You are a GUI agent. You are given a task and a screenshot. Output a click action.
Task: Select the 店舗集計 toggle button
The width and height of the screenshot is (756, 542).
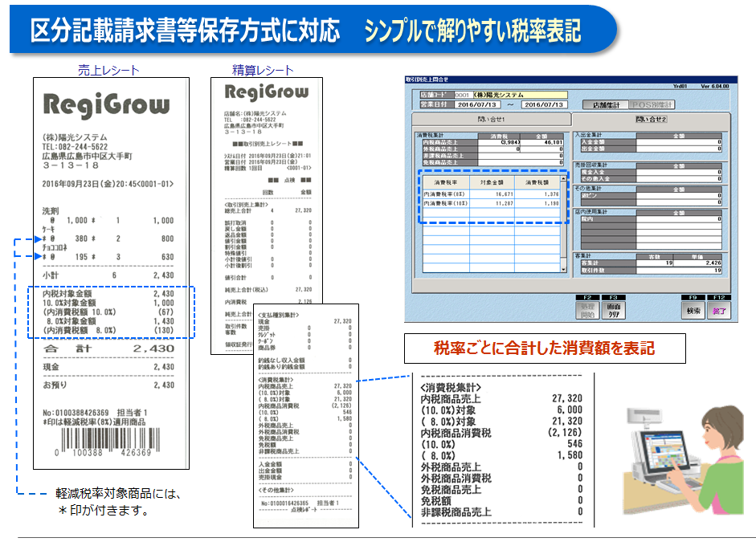click(x=606, y=104)
